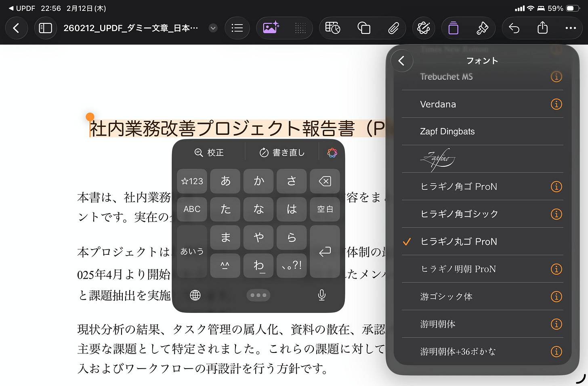Open the formatting paintbrush tool
588x386 pixels.
click(x=482, y=28)
